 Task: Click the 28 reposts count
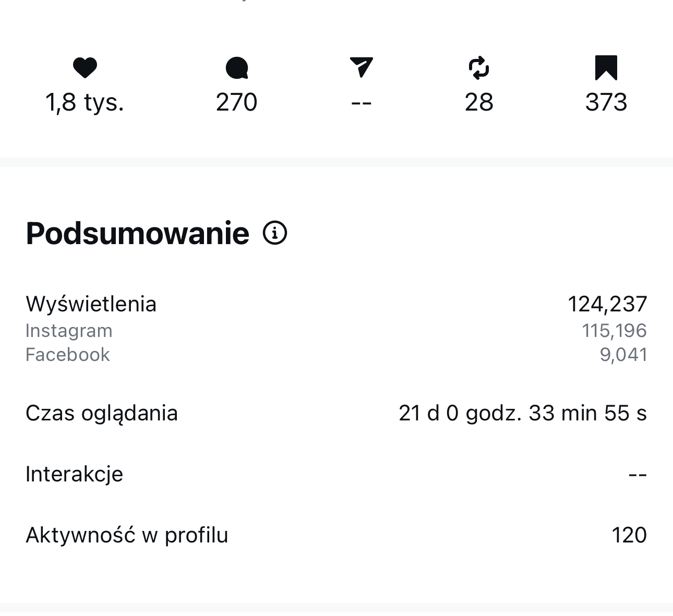click(479, 102)
